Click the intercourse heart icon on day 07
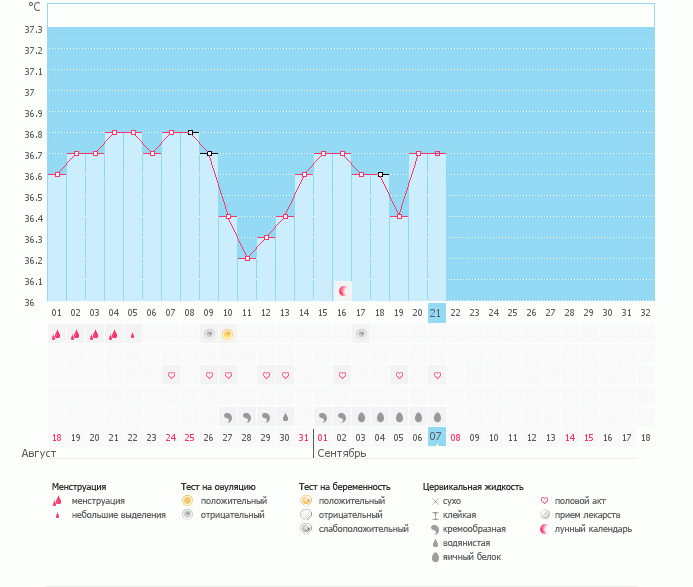The image size is (693, 587). (x=171, y=375)
